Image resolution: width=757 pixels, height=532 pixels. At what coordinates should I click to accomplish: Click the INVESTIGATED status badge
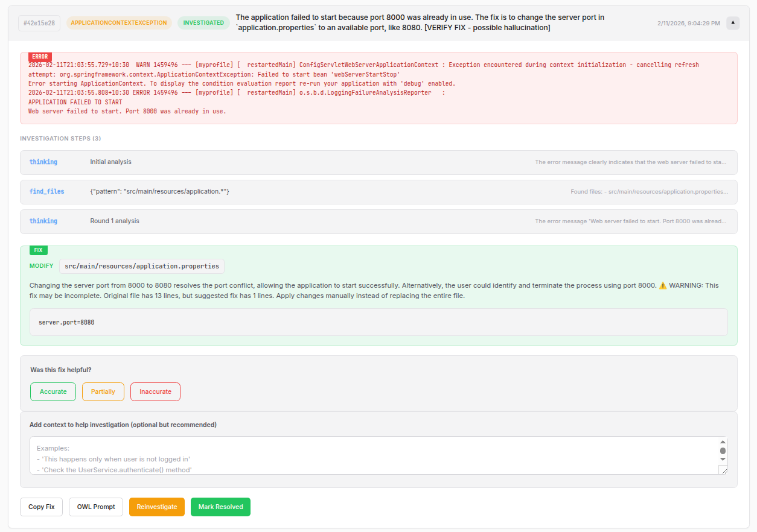(x=203, y=23)
